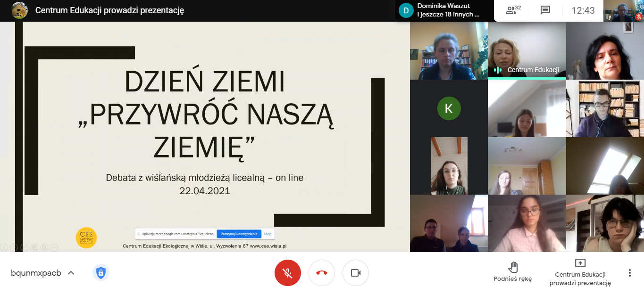
Task: Toggle the camera on or off
Action: tap(356, 273)
